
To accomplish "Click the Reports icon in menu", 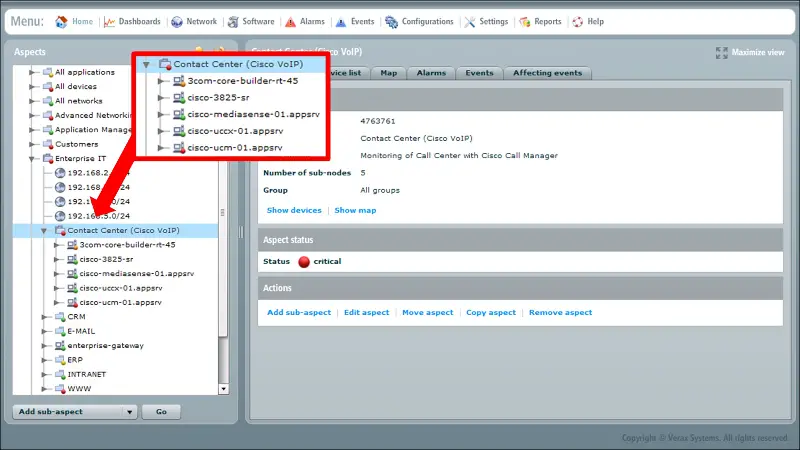I will coord(525,22).
